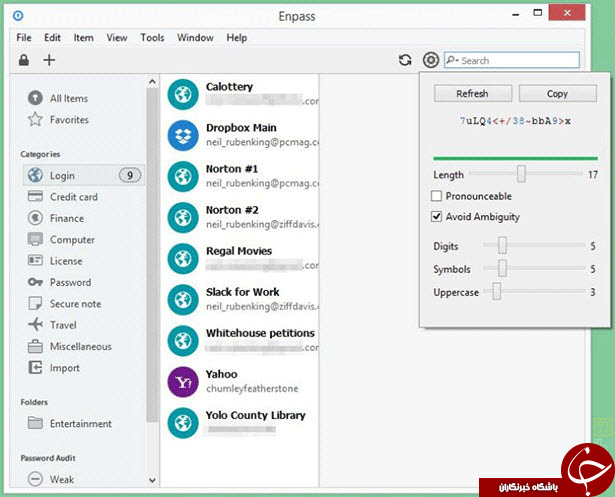Open the Edit menu
The height and width of the screenshot is (497, 615).
52,38
